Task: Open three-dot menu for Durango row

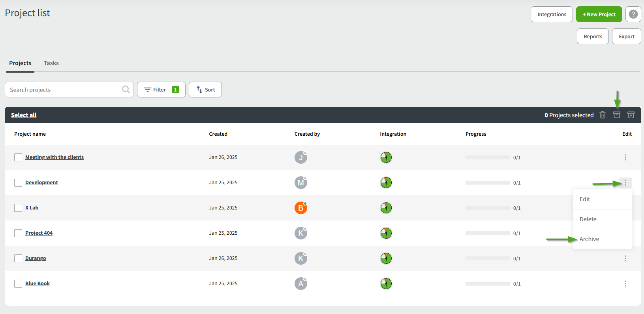Action: pyautogui.click(x=625, y=258)
